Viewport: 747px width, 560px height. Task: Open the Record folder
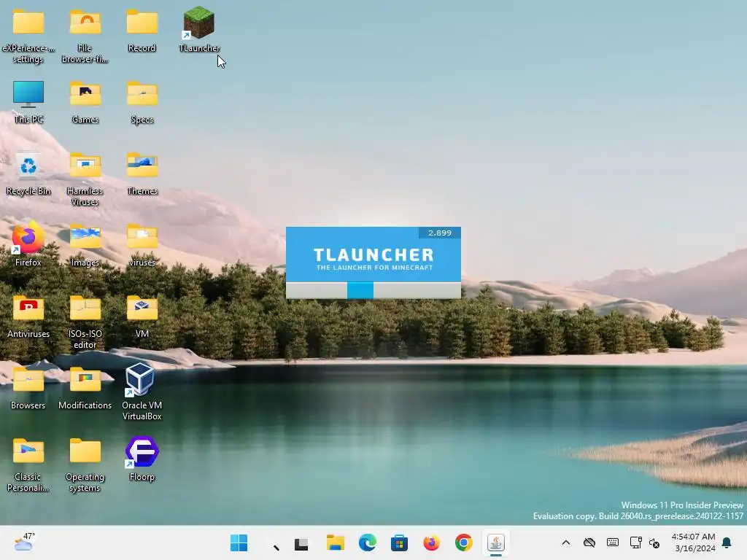point(142,30)
